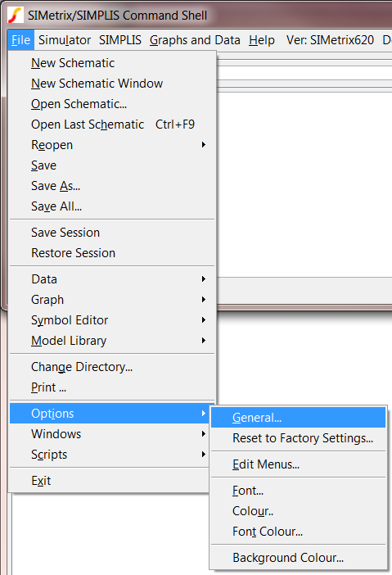This screenshot has width=392, height=575.
Task: Choose Save Session
Action: [x=112, y=233]
